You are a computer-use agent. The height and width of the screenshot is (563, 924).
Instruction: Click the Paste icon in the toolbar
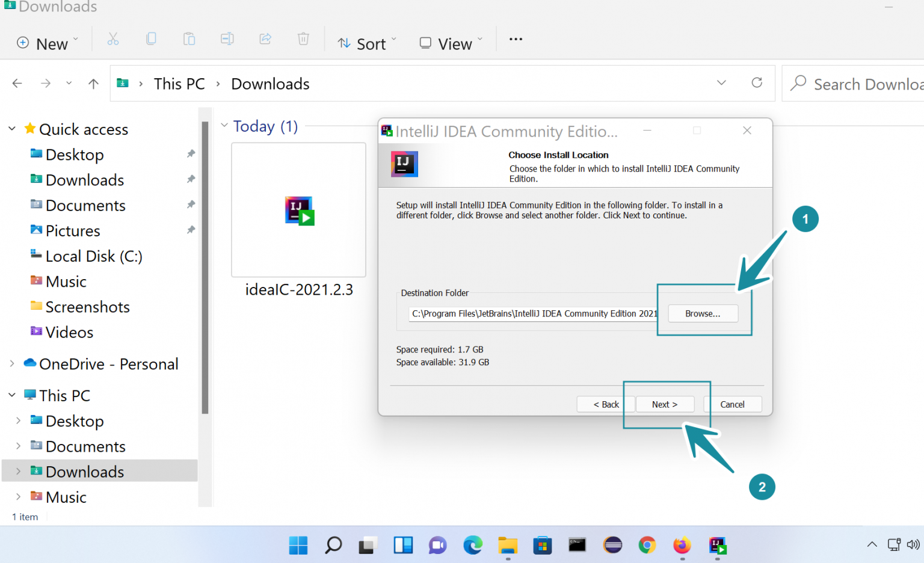tap(189, 38)
